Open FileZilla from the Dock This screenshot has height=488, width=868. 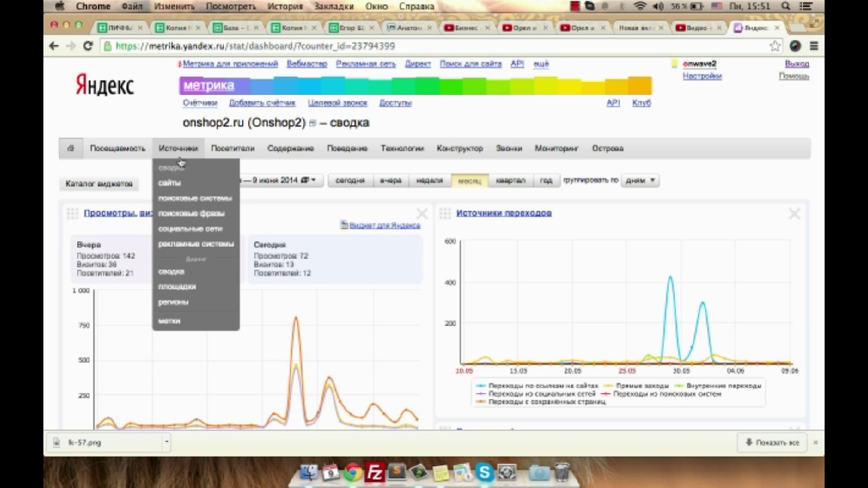(374, 472)
